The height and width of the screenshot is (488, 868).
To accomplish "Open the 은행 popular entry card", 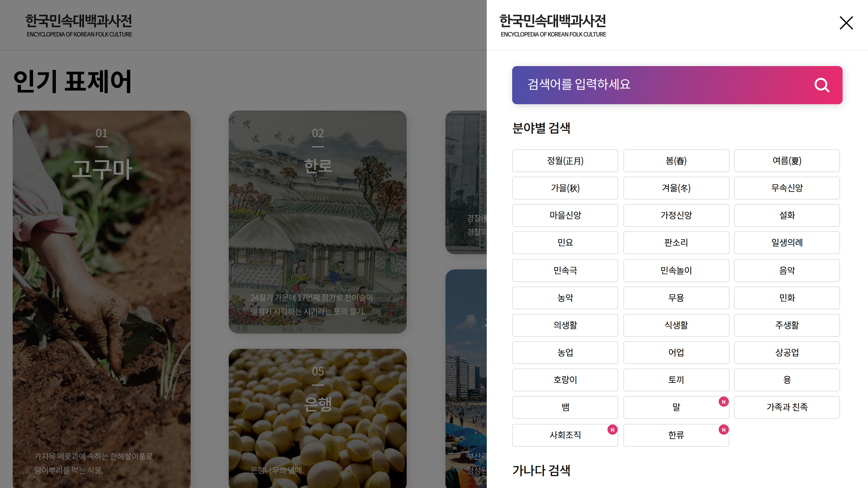I will coord(317,418).
